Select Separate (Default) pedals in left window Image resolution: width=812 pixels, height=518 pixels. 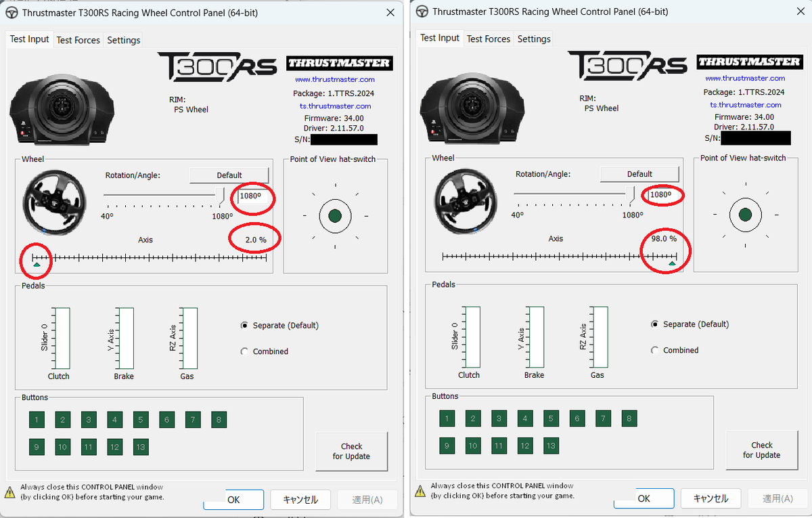279,326
